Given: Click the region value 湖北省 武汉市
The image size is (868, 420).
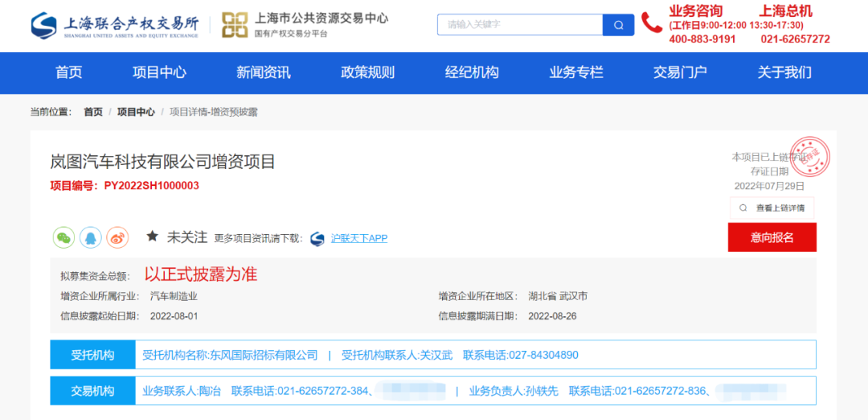Looking at the screenshot, I should point(558,296).
